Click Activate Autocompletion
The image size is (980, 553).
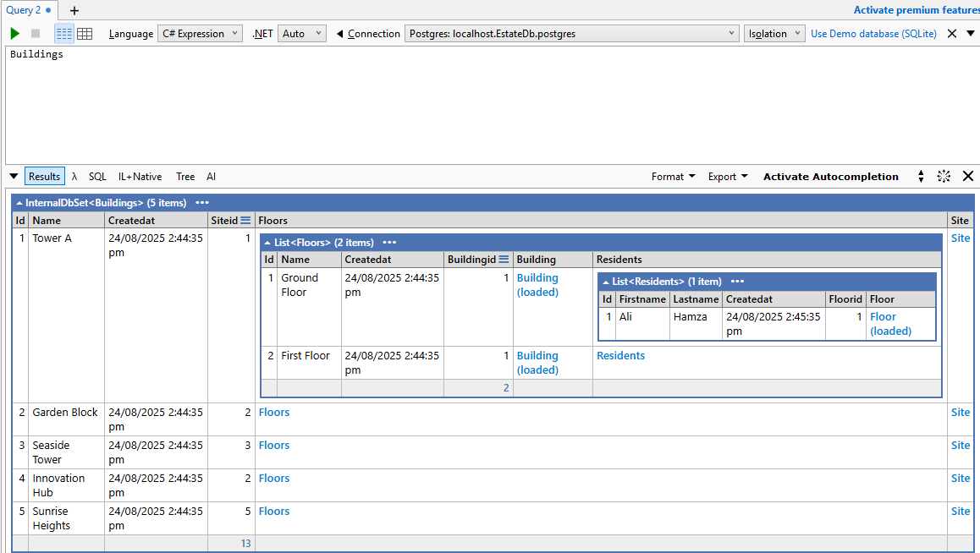[x=830, y=177]
